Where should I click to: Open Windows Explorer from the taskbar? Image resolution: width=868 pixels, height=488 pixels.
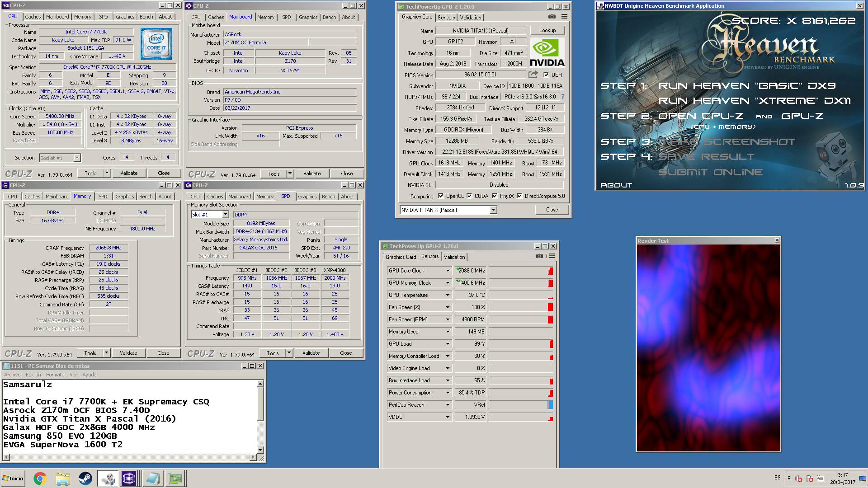(63, 479)
